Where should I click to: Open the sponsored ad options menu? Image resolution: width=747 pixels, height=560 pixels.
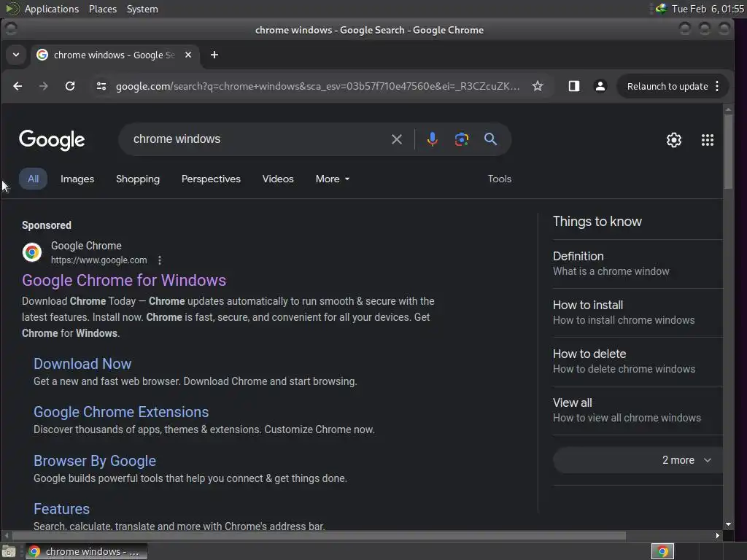coord(160,260)
